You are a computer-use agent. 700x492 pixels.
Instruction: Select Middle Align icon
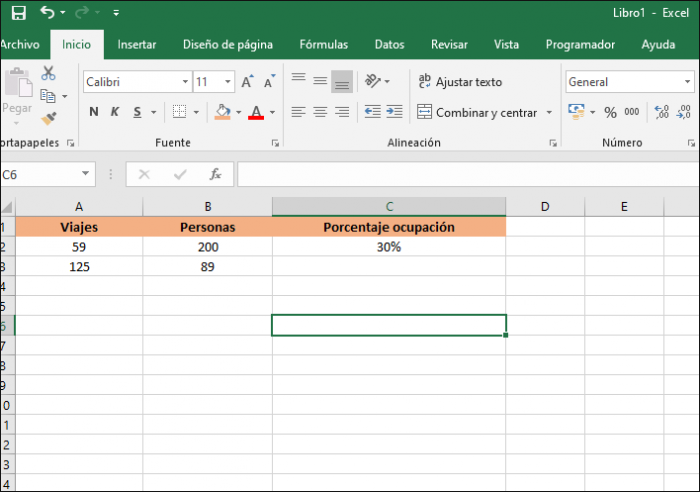click(x=320, y=81)
